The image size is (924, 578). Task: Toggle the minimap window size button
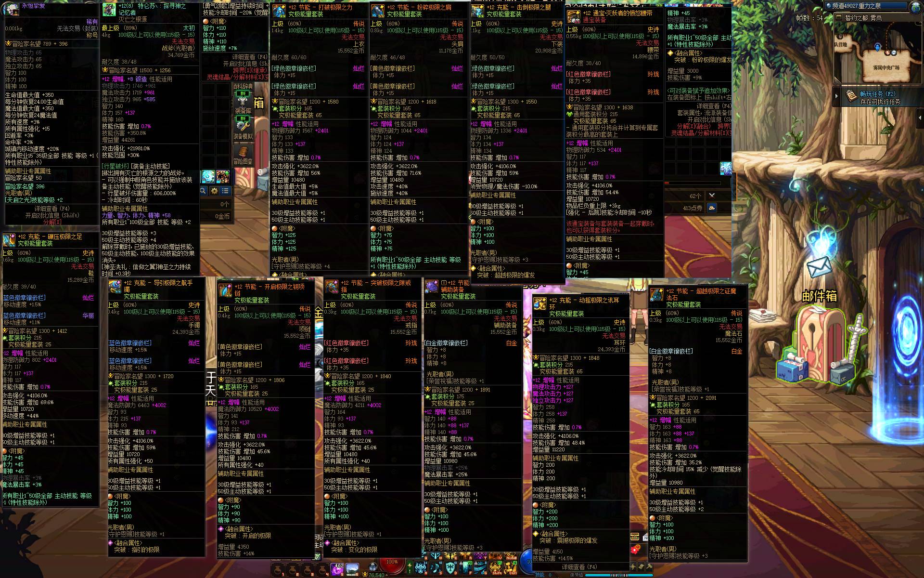tap(839, 18)
